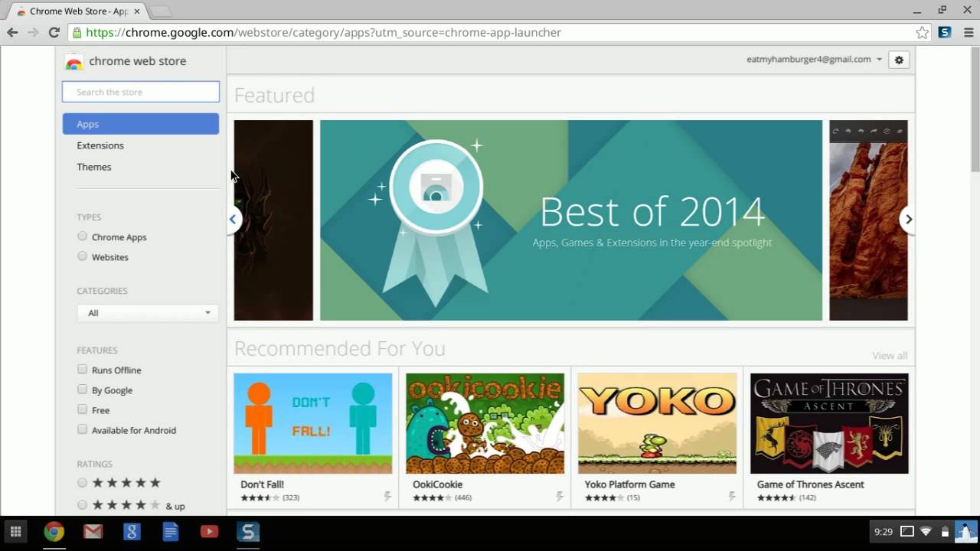Switch to Themes section
Image resolution: width=980 pixels, height=551 pixels.
tap(94, 167)
